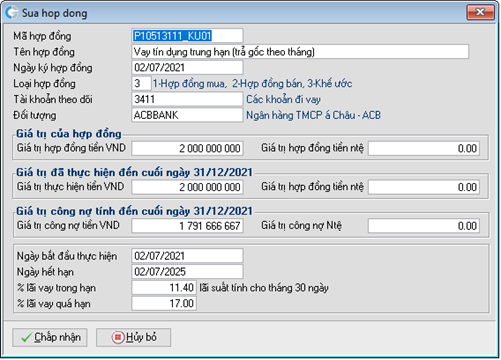The image size is (501, 360).
Task: Click the Ngày hết hạn field 02/07/2025
Action: click(x=187, y=272)
